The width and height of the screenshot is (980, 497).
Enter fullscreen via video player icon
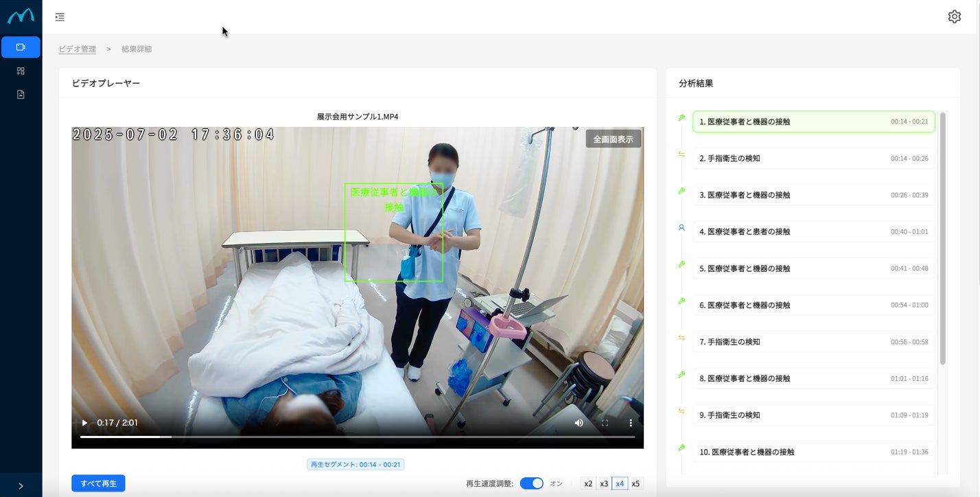(605, 423)
